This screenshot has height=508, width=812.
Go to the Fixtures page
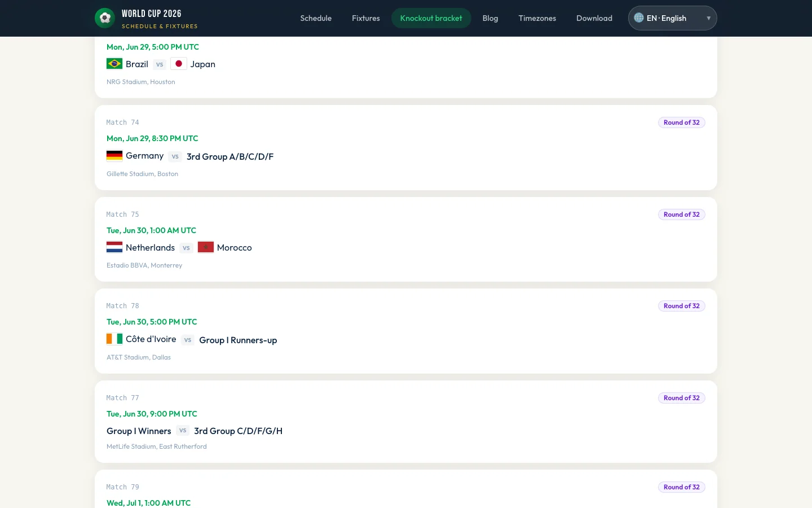(366, 18)
